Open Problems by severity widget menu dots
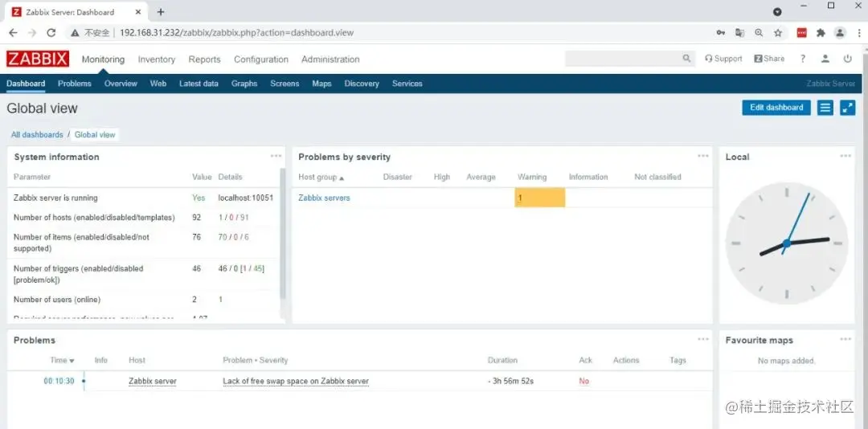This screenshot has height=429, width=868. point(703,156)
